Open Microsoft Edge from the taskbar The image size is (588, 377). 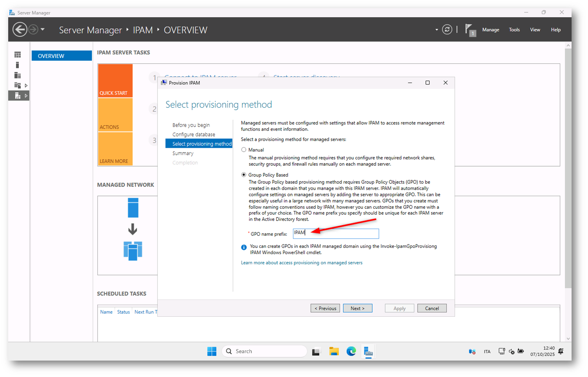point(351,351)
